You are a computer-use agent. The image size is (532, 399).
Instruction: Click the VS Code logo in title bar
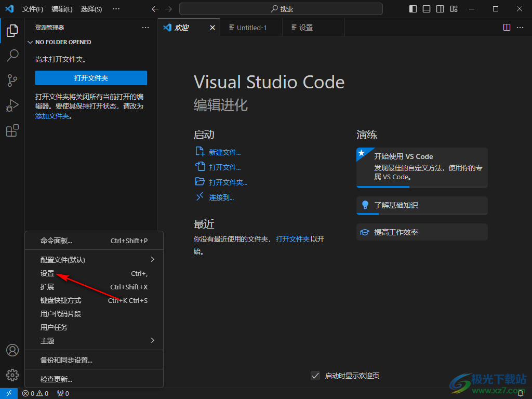(9, 9)
